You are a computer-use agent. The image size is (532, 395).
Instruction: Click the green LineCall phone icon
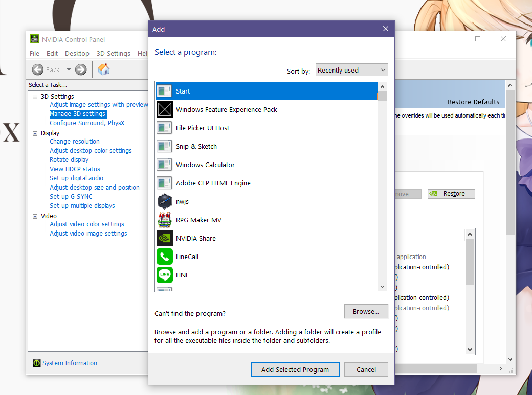click(x=165, y=257)
